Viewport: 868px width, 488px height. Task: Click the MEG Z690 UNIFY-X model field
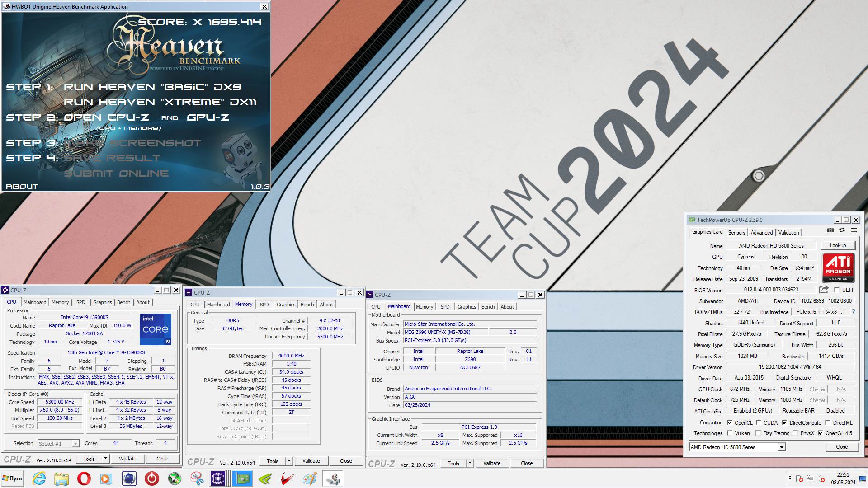(445, 332)
